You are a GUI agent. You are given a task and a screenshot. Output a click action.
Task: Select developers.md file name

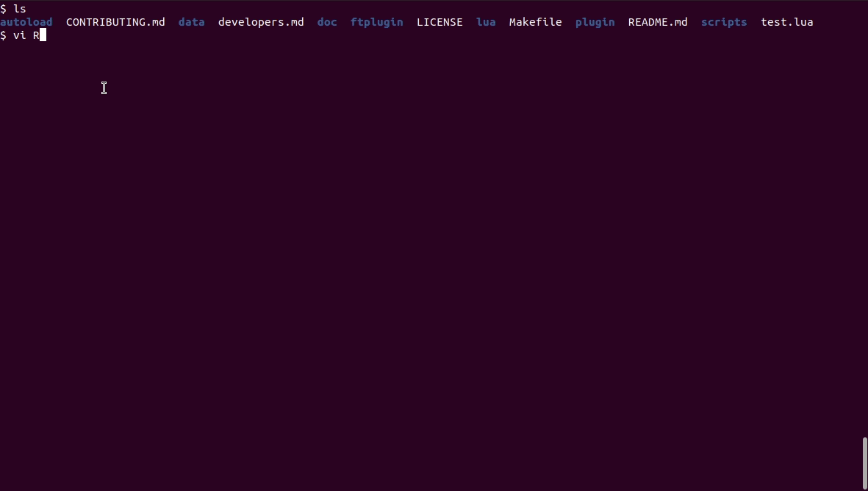point(261,22)
